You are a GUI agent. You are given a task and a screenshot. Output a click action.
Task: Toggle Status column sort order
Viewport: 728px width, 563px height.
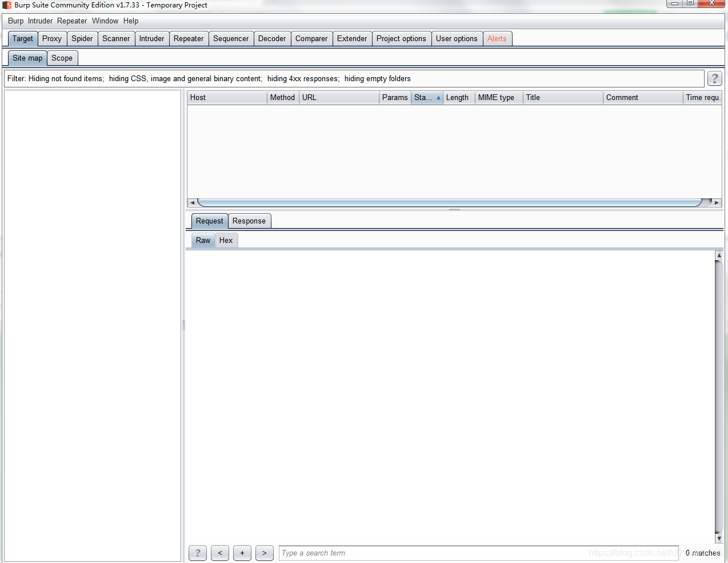click(427, 98)
